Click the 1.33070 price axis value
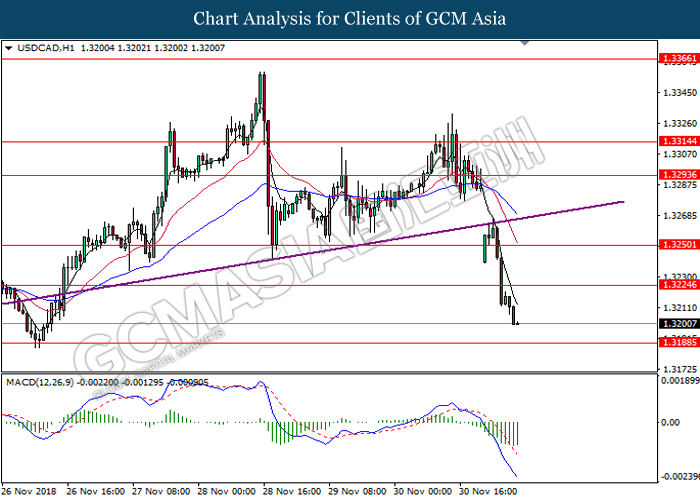Screen dimensions: 700x500 coord(680,154)
